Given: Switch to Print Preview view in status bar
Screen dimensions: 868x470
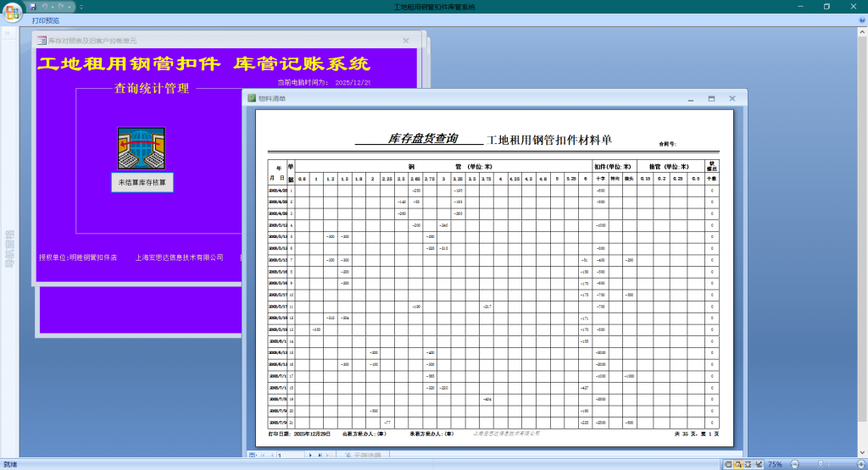Looking at the screenshot, I should (x=739, y=464).
